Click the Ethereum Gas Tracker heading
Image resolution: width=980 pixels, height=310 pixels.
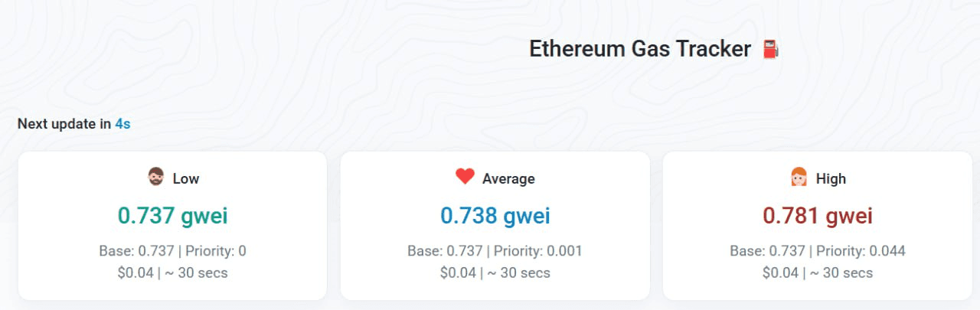(639, 49)
